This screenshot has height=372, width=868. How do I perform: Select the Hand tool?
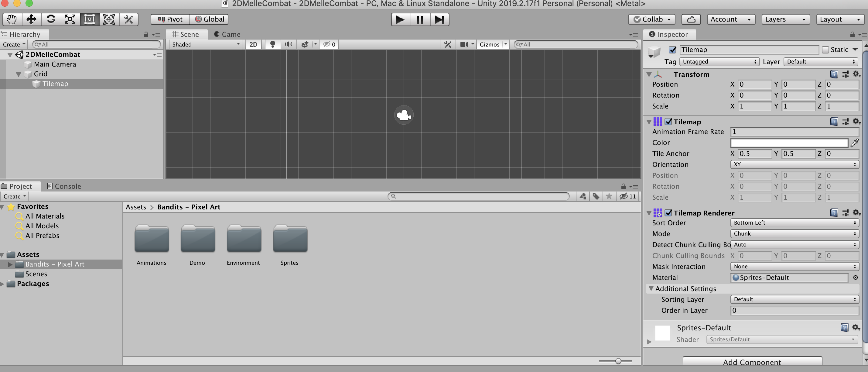[x=12, y=19]
